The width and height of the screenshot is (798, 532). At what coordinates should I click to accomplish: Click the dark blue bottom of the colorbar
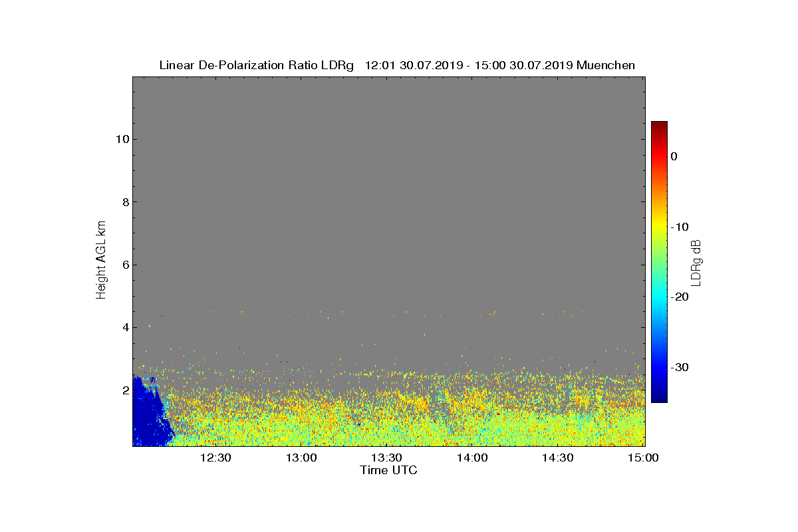(659, 397)
